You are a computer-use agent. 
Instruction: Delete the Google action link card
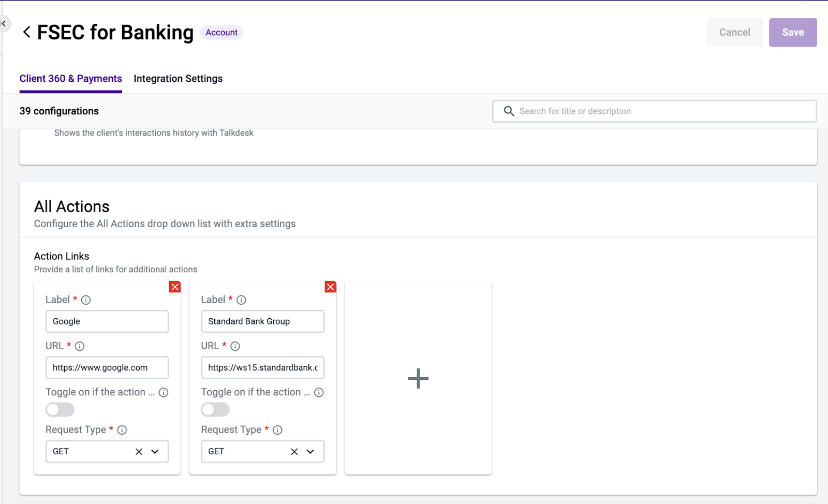pyautogui.click(x=175, y=287)
